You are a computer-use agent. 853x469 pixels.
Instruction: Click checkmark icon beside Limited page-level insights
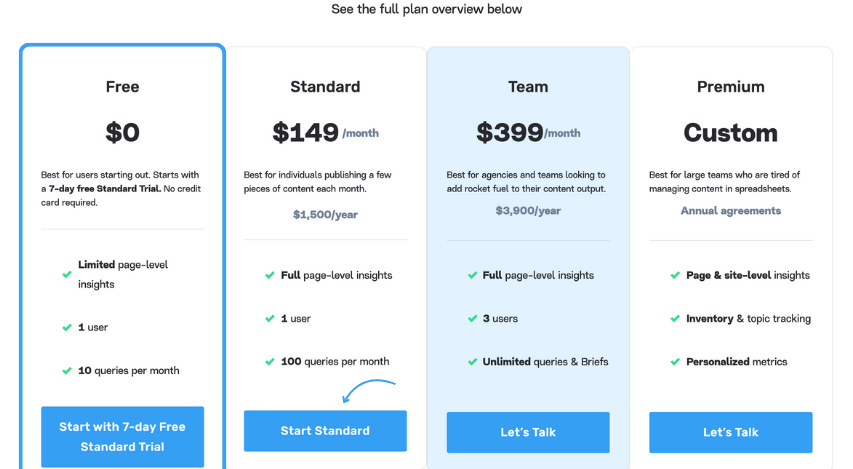67,274
